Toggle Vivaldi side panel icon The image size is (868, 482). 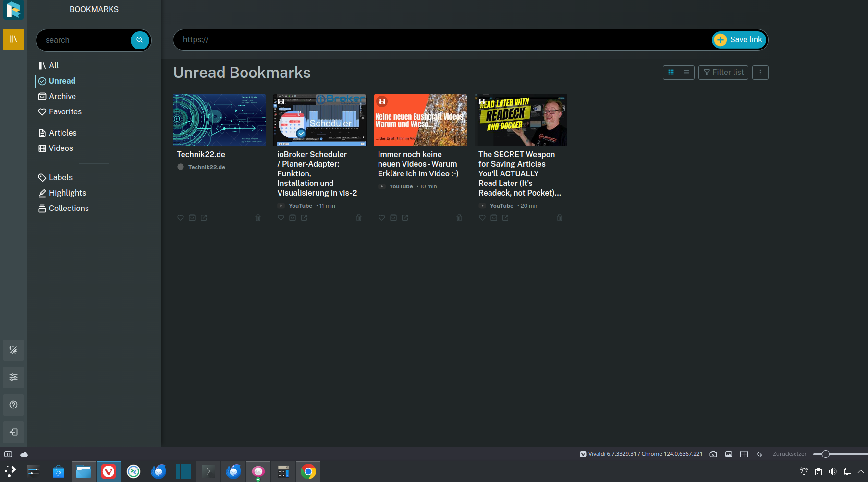tap(8, 454)
